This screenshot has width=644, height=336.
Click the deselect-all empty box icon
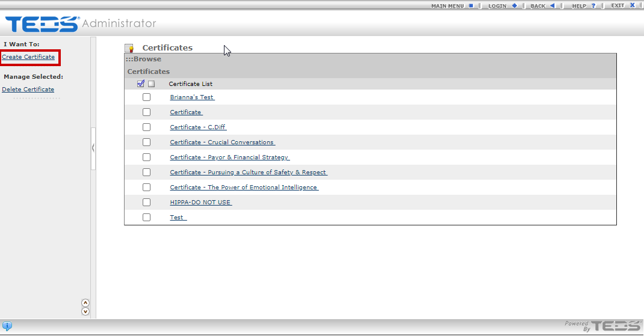(152, 84)
